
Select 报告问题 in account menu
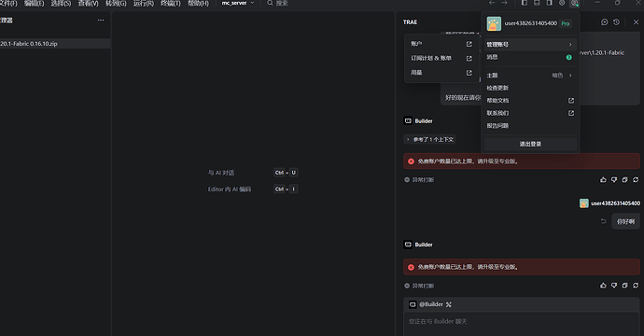[x=530, y=126]
